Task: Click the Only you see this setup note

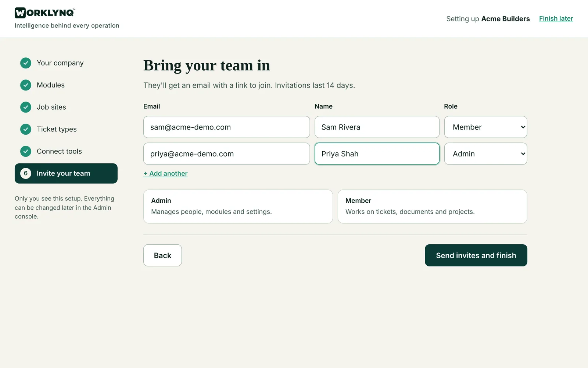Action: tap(65, 208)
